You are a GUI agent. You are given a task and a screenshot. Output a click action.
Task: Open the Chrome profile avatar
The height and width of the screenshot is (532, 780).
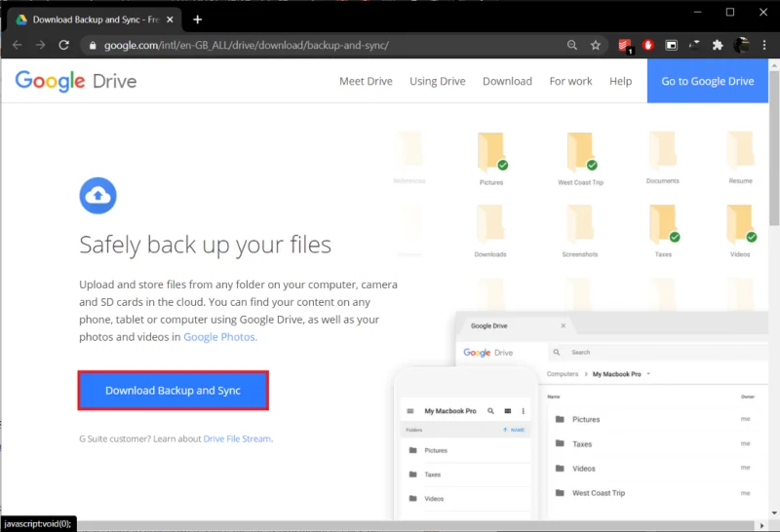[741, 45]
